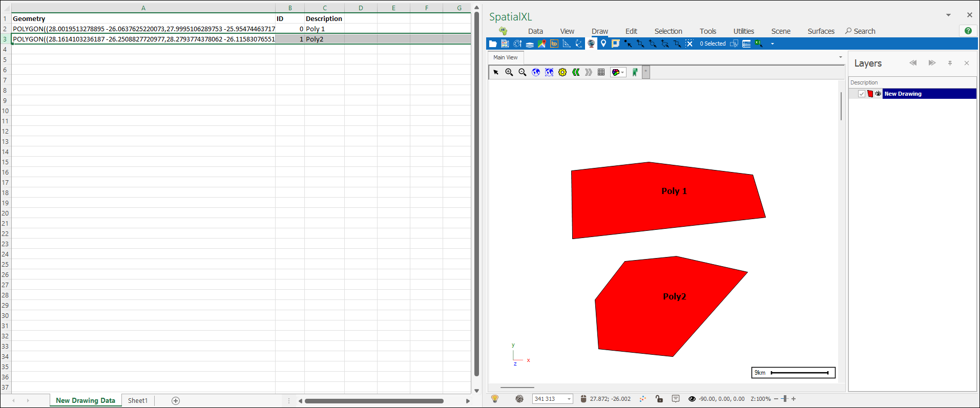This screenshot has height=408, width=980.
Task: Click the red swatch on New Drawing layer
Action: pos(870,94)
